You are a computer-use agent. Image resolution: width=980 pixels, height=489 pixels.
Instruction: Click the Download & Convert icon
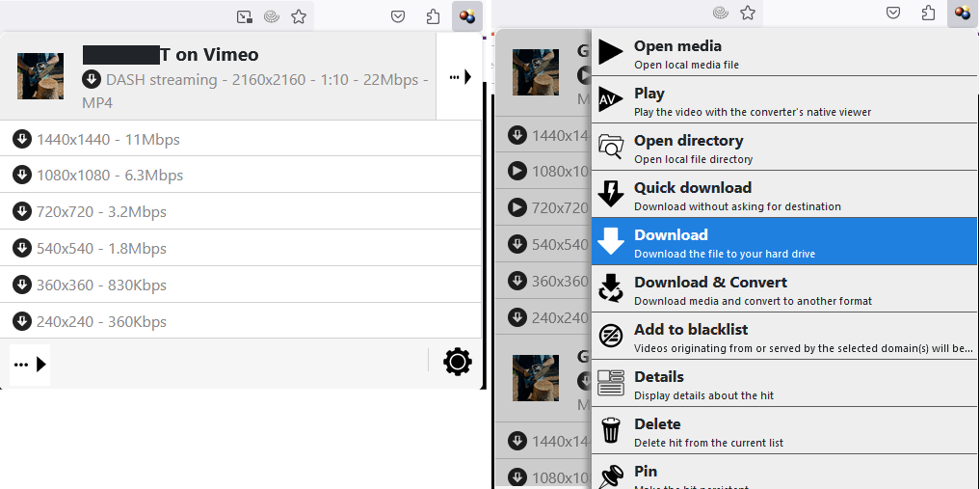click(x=611, y=288)
